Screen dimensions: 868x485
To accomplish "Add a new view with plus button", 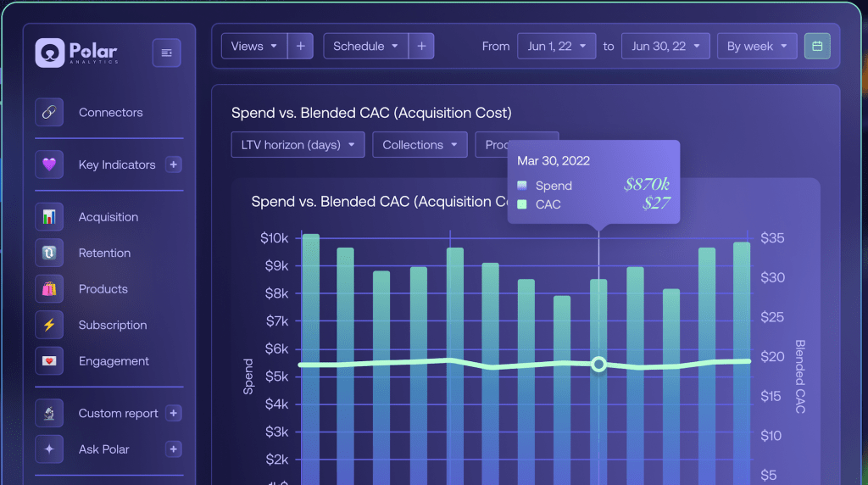I will [301, 46].
